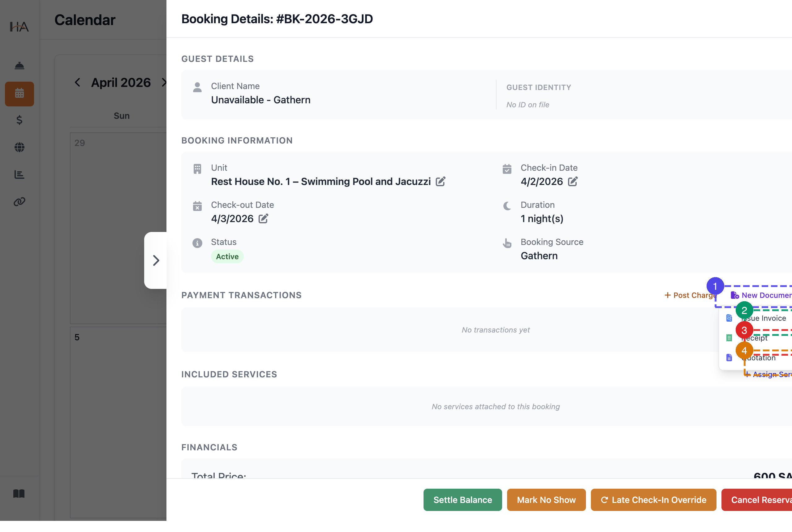Click day 29 cell in calendar

click(x=118, y=228)
